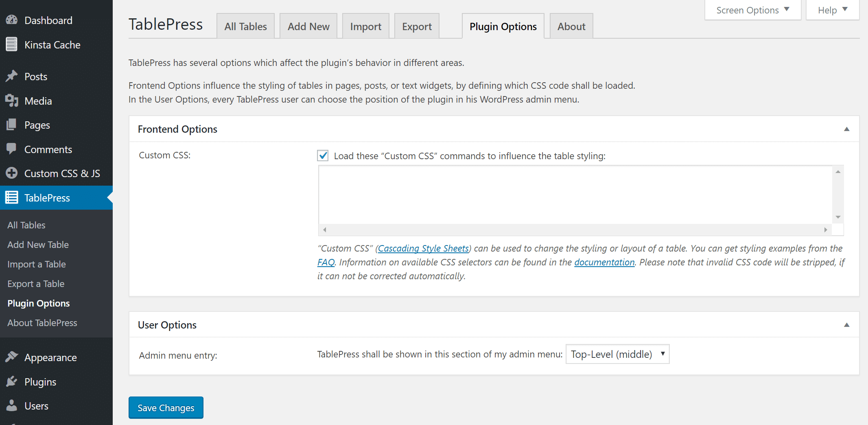Click the Custom CSS & JS plus icon
This screenshot has height=425, width=868.
pyautogui.click(x=12, y=173)
